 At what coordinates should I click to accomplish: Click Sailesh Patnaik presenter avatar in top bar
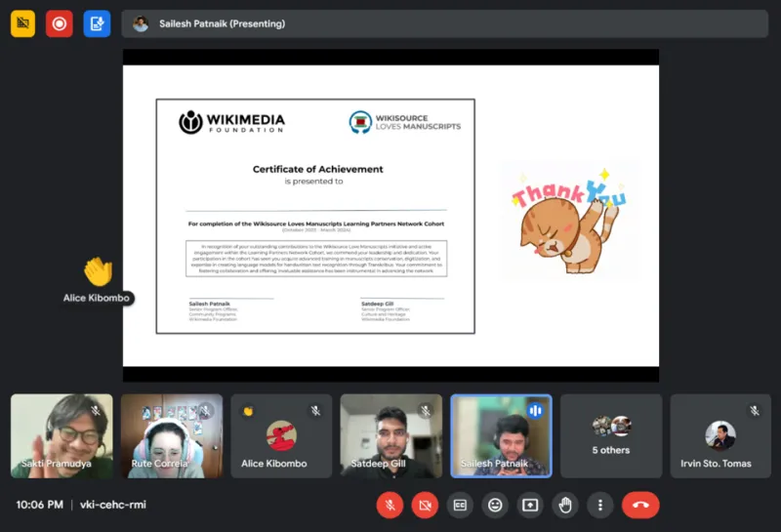[141, 23]
